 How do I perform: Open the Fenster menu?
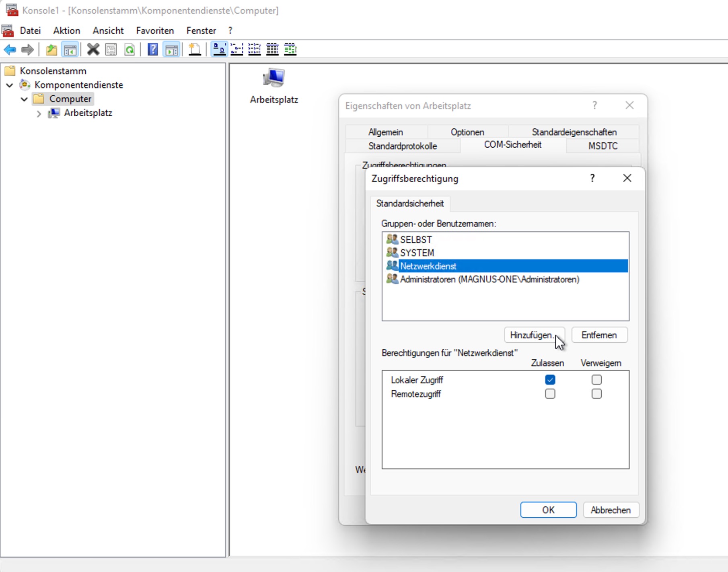[201, 31]
